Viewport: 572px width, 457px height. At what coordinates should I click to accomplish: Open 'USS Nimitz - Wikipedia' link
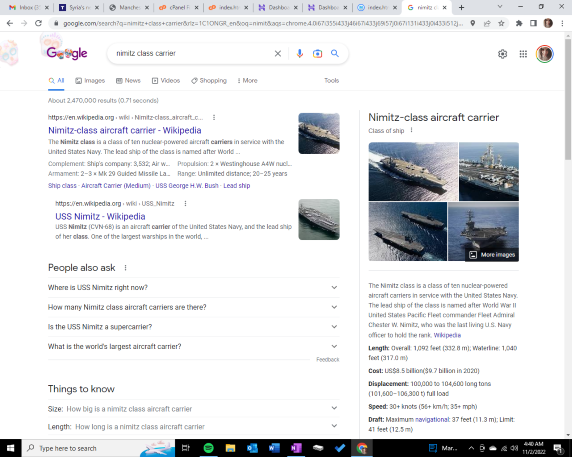[x=100, y=217]
